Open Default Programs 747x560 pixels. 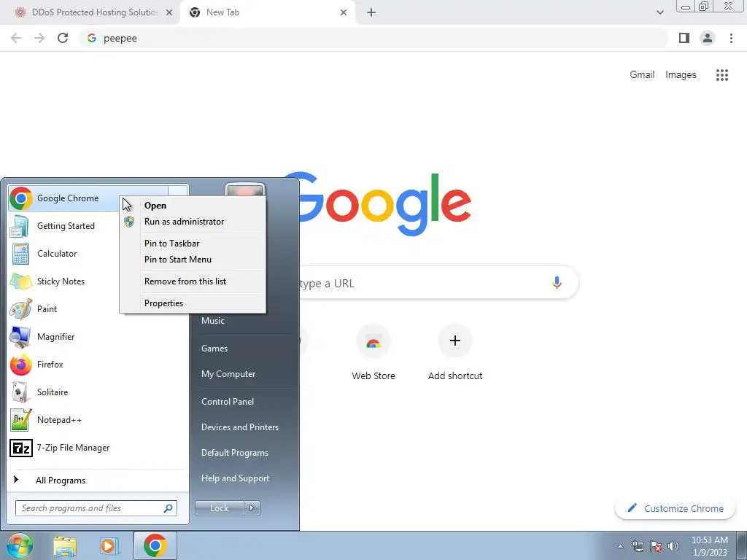(234, 453)
